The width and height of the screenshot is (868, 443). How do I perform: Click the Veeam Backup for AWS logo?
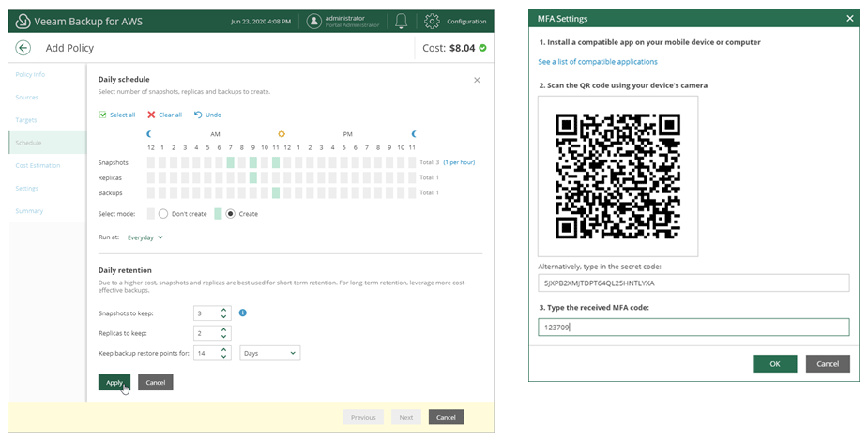pyautogui.click(x=23, y=22)
